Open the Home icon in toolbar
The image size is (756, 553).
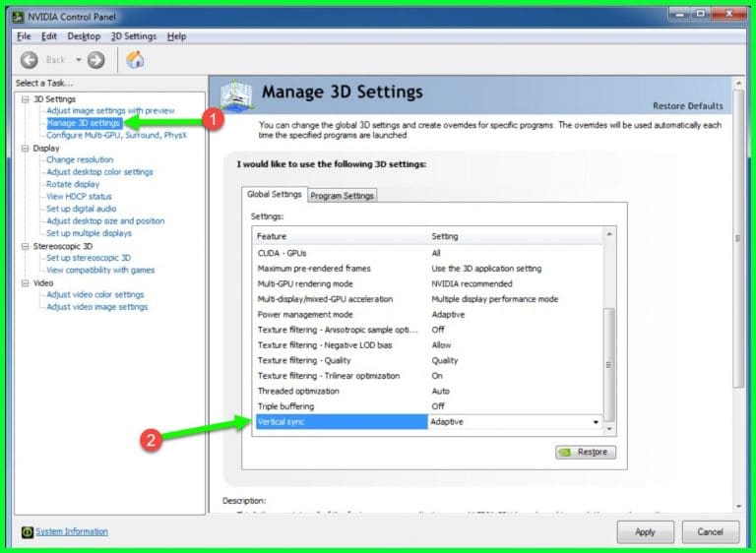pos(135,60)
